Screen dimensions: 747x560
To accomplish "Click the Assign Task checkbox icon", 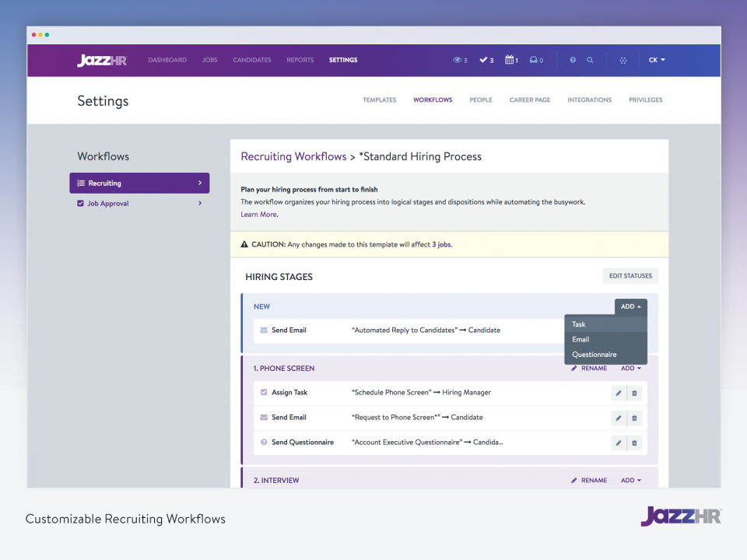I will click(x=265, y=393).
